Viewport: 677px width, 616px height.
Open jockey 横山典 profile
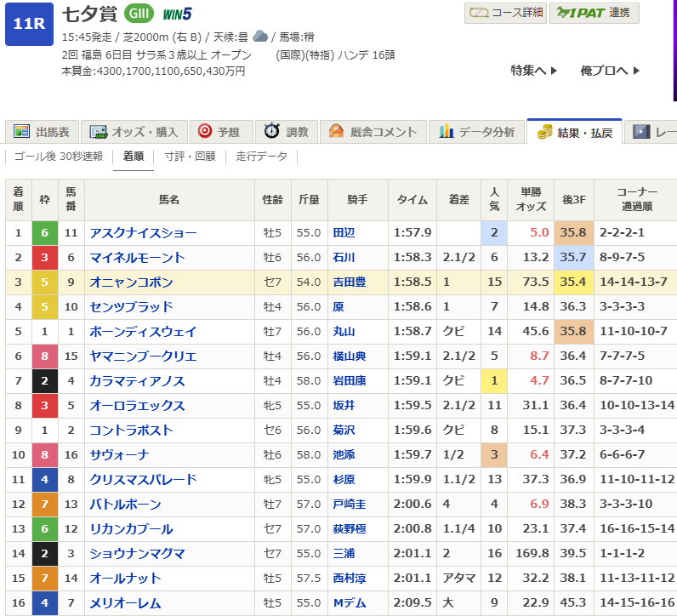350,356
